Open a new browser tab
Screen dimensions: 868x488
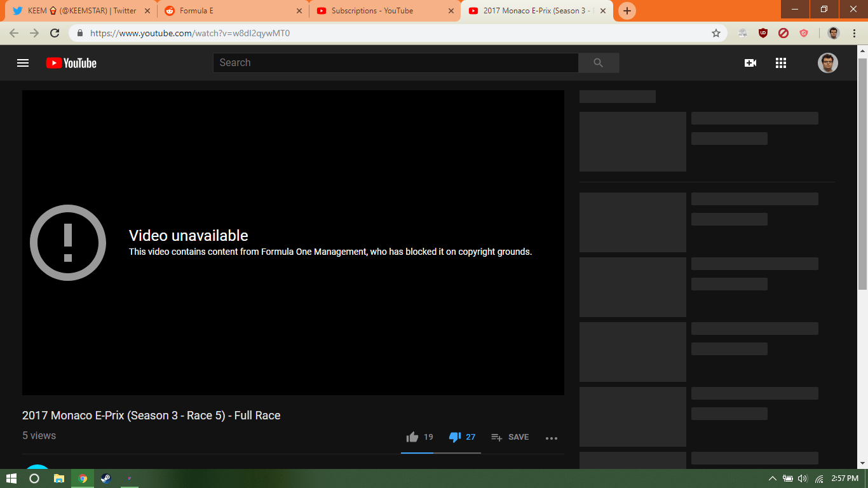click(627, 11)
